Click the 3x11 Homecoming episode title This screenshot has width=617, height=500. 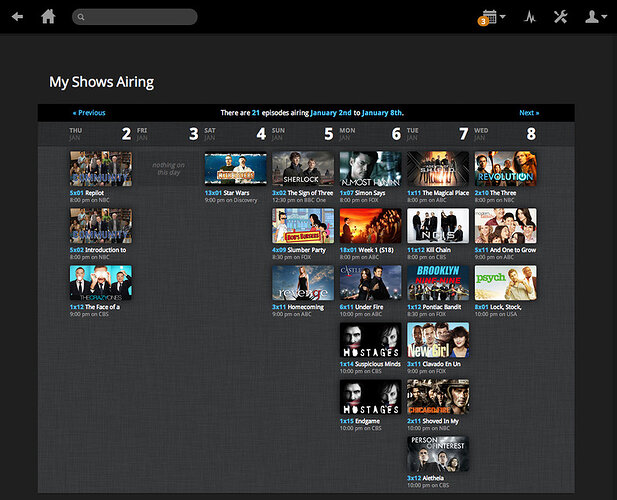tap(298, 307)
